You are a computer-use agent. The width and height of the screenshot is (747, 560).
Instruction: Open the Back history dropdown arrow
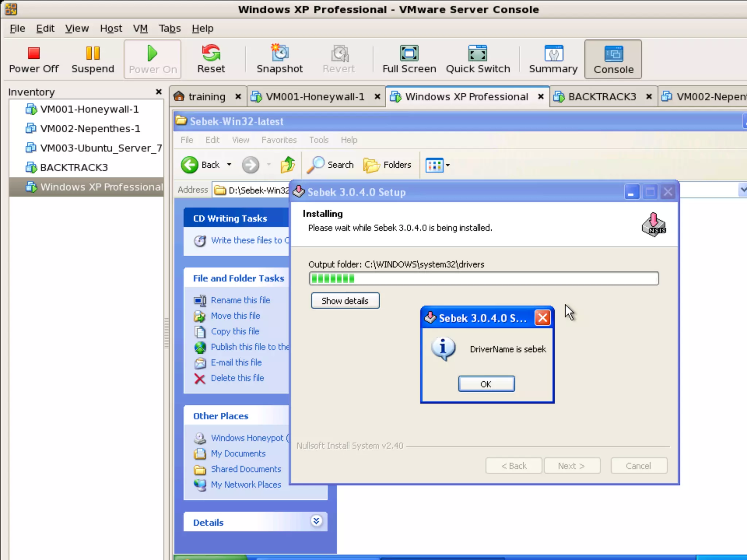(229, 165)
